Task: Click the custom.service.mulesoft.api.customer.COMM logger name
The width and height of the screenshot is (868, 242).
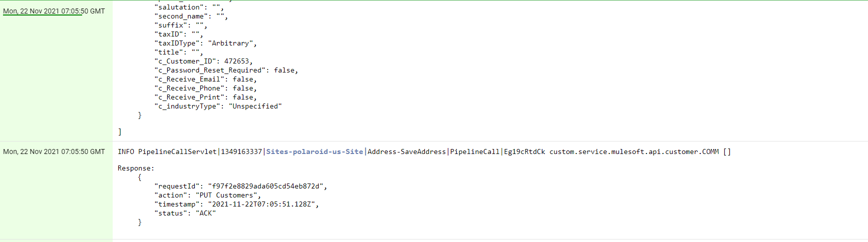Action: point(634,151)
